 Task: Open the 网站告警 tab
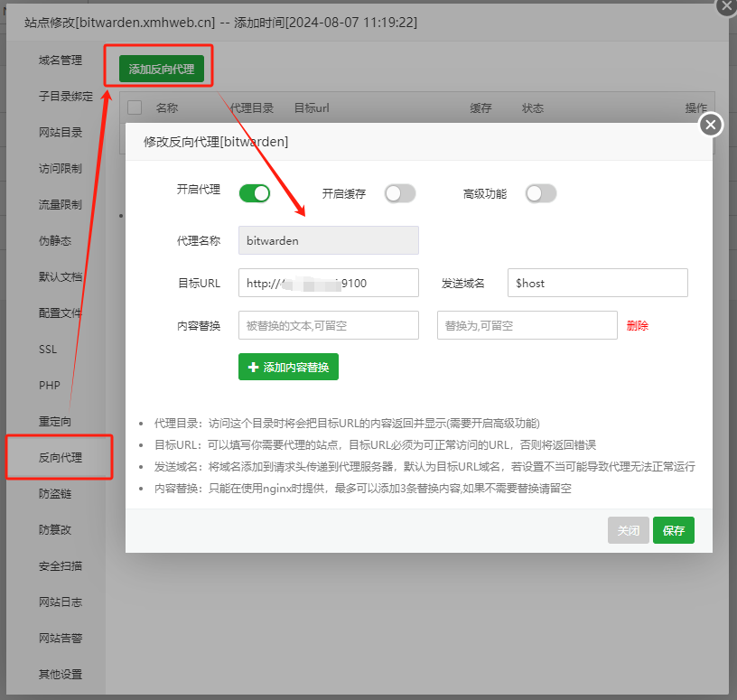(x=61, y=638)
